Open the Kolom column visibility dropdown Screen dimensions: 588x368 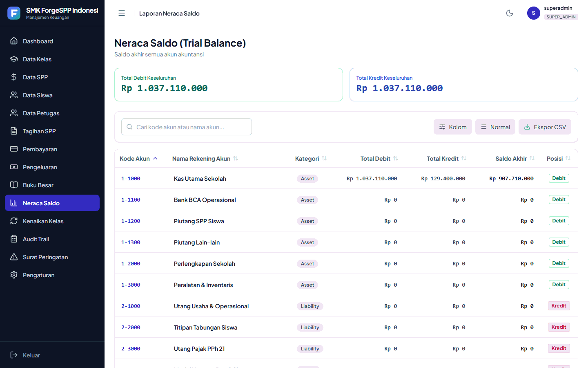point(453,127)
